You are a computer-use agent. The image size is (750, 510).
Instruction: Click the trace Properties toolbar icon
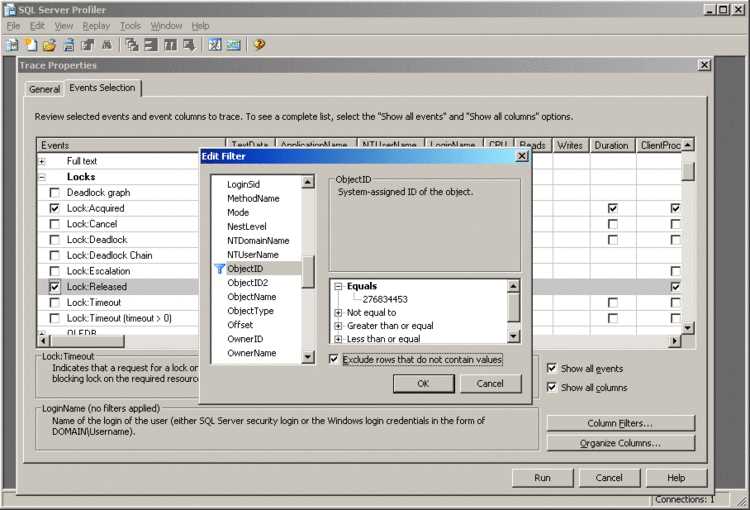click(x=88, y=45)
